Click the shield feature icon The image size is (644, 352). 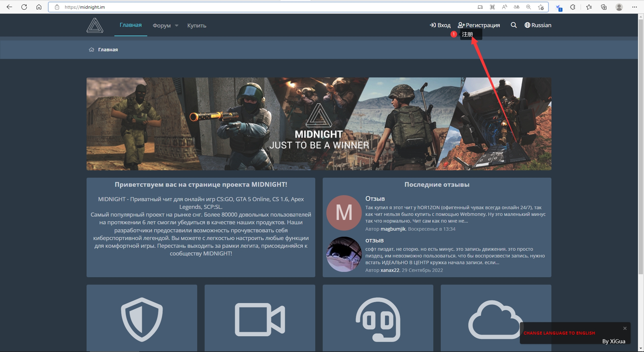[142, 319]
